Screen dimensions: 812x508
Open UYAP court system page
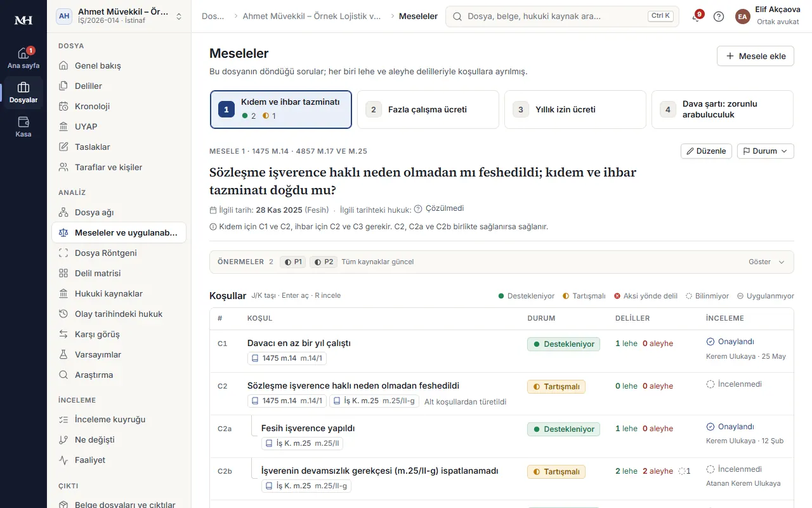[x=119, y=126]
